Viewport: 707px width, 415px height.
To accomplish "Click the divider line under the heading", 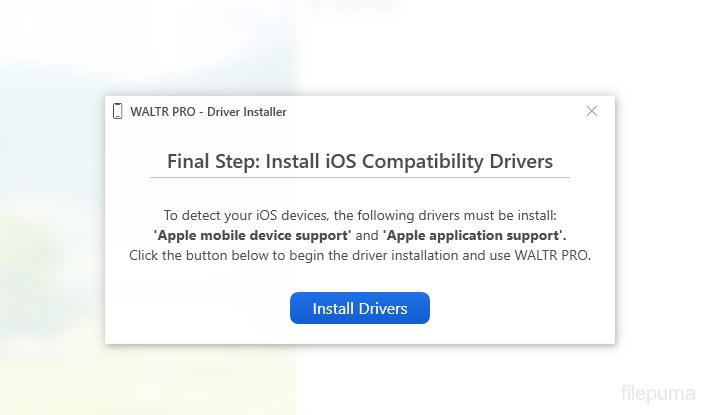I will coord(360,178).
